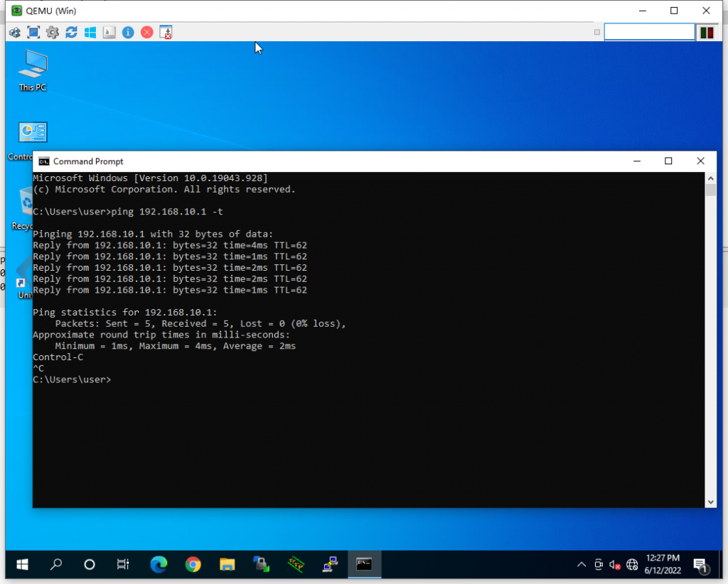The image size is (728, 584).
Task: Click the fullscreen icon in QEMU toolbar
Action: [33, 32]
